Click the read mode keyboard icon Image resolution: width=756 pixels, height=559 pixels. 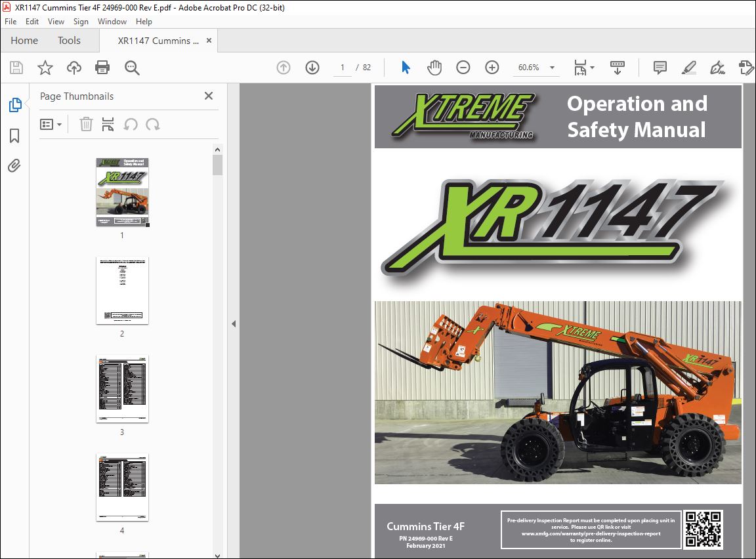point(617,68)
